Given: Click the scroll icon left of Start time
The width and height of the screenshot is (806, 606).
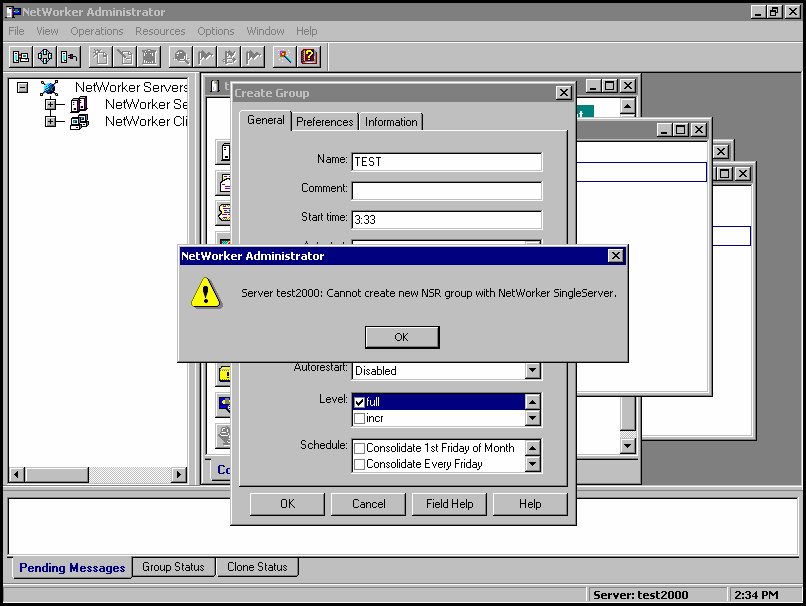Looking at the screenshot, I should [x=225, y=212].
